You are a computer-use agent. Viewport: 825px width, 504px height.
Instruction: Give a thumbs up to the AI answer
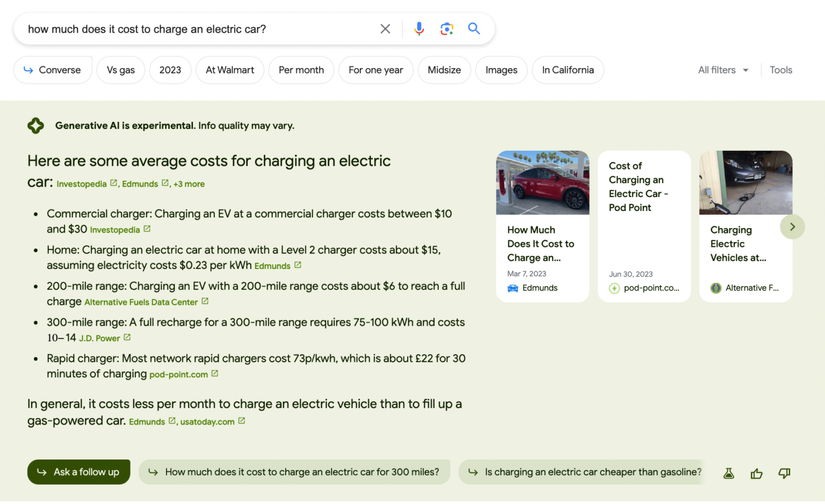(756, 473)
